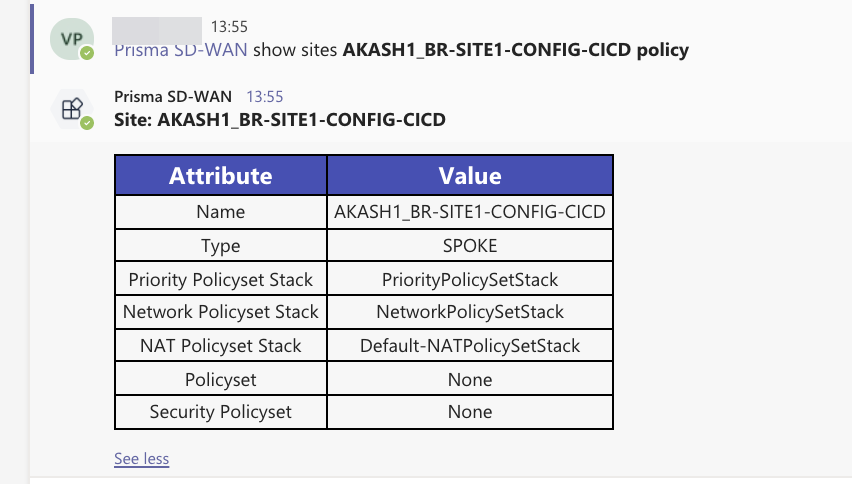Viewport: 852px width, 484px height.
Task: Click the bold Site heading in the reply
Action: [x=280, y=120]
